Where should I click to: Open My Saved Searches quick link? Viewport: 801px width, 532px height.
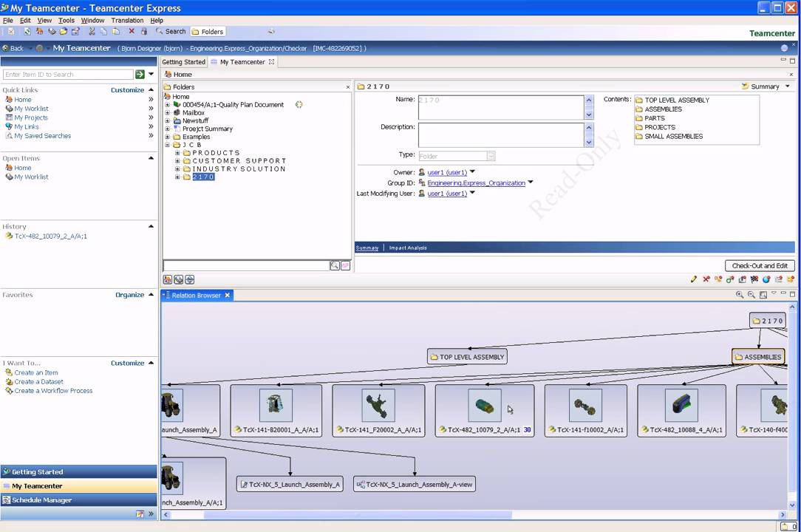(42, 136)
